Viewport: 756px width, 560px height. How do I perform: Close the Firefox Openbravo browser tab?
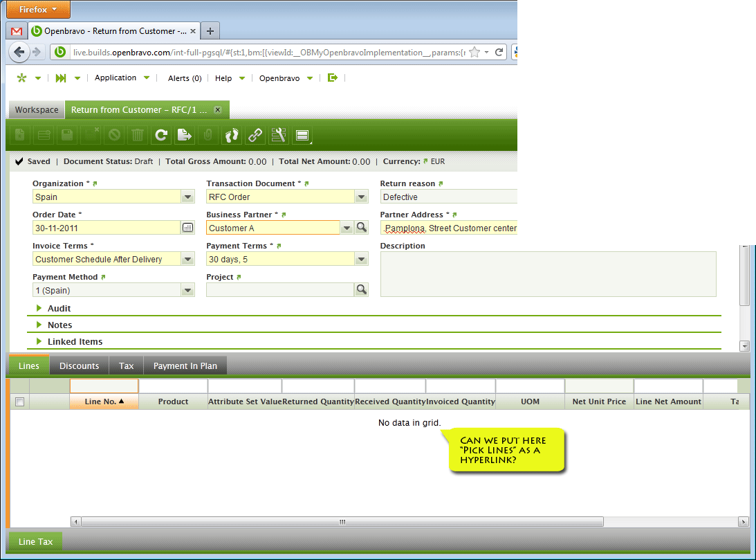pos(193,31)
